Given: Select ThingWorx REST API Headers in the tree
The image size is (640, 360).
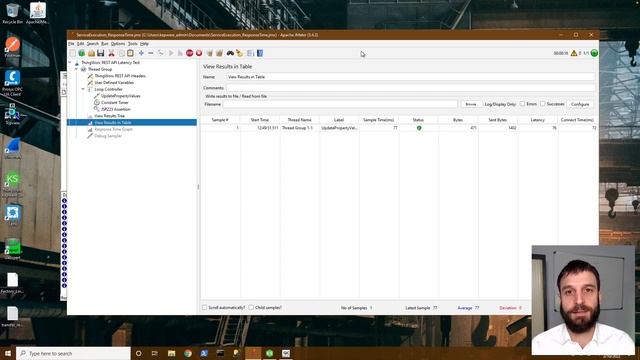Looking at the screenshot, I should click(x=120, y=76).
